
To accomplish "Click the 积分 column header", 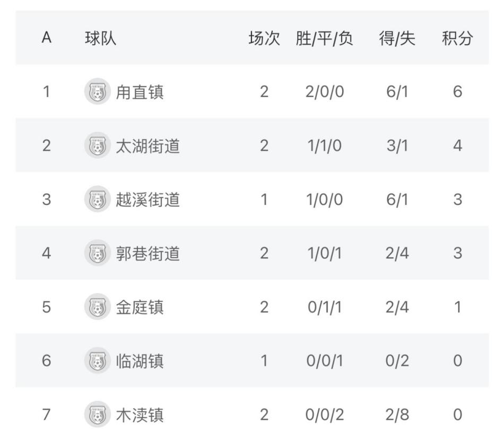I will (457, 39).
